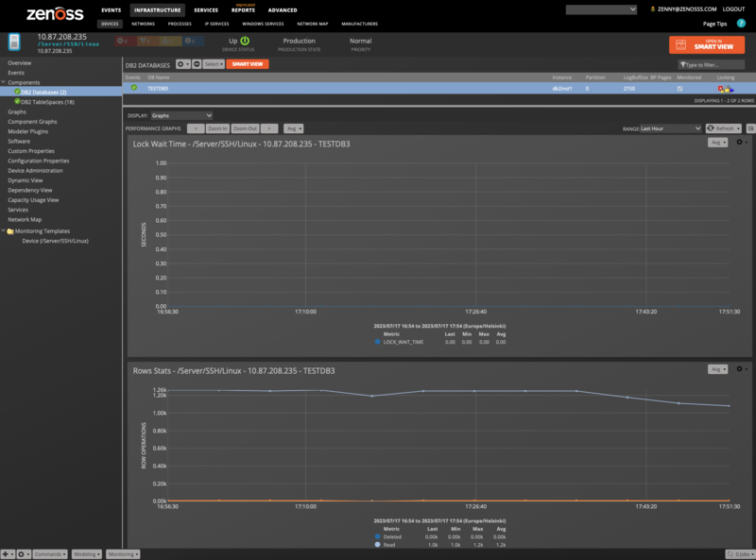The width and height of the screenshot is (756, 560).
Task: Click the orange Smart View button in DB2 toolbar
Action: point(248,64)
